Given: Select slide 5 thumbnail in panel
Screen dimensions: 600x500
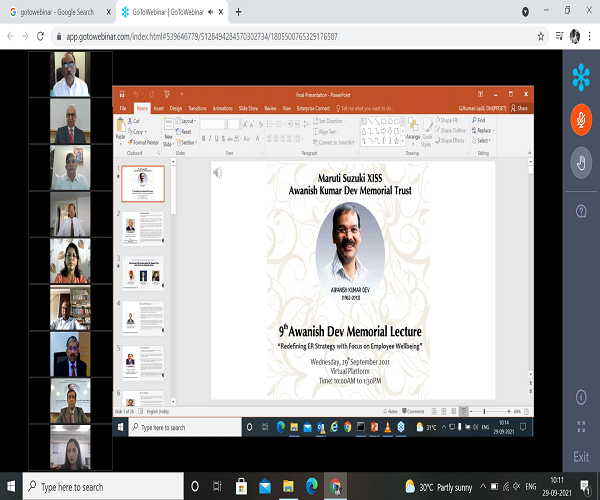Looking at the screenshot, I should tap(143, 363).
